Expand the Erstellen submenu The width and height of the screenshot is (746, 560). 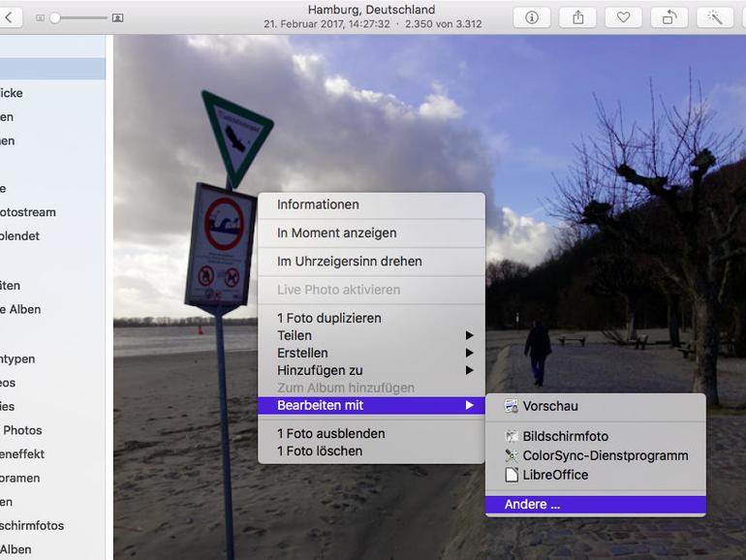(372, 353)
